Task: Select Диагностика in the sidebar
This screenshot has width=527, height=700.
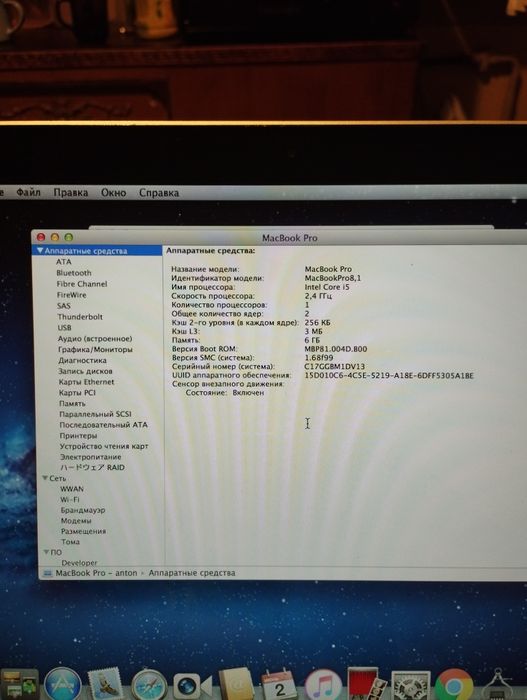Action: [82, 360]
